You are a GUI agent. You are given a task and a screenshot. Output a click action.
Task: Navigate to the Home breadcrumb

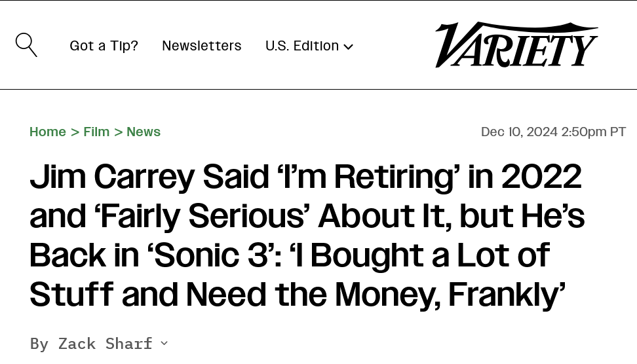click(x=47, y=132)
